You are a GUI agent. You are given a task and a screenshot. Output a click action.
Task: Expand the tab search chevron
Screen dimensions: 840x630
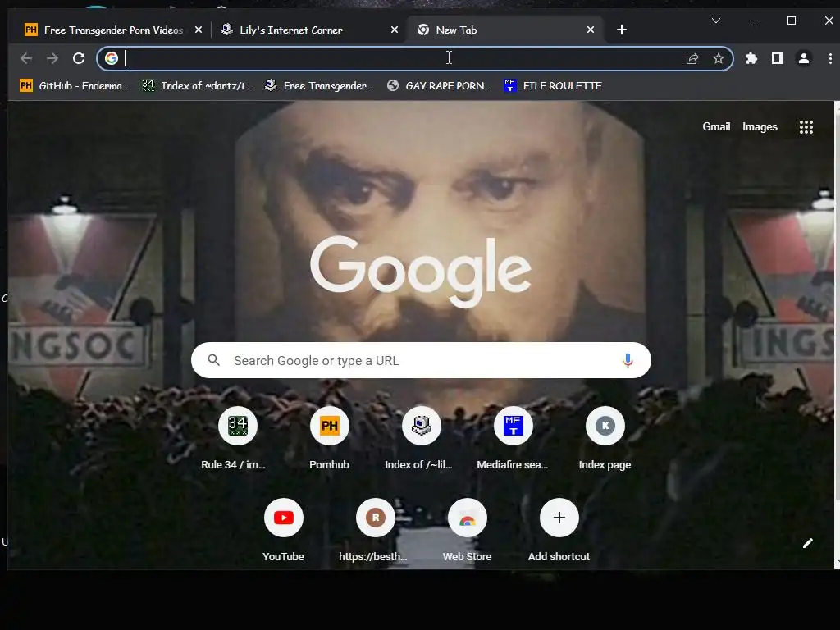click(x=715, y=21)
